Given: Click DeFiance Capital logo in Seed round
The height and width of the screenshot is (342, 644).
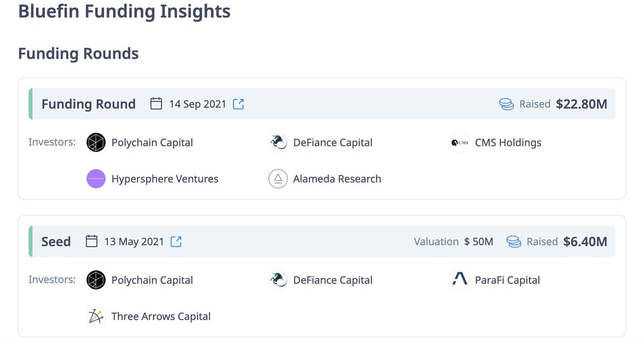Looking at the screenshot, I should pyautogui.click(x=278, y=280).
